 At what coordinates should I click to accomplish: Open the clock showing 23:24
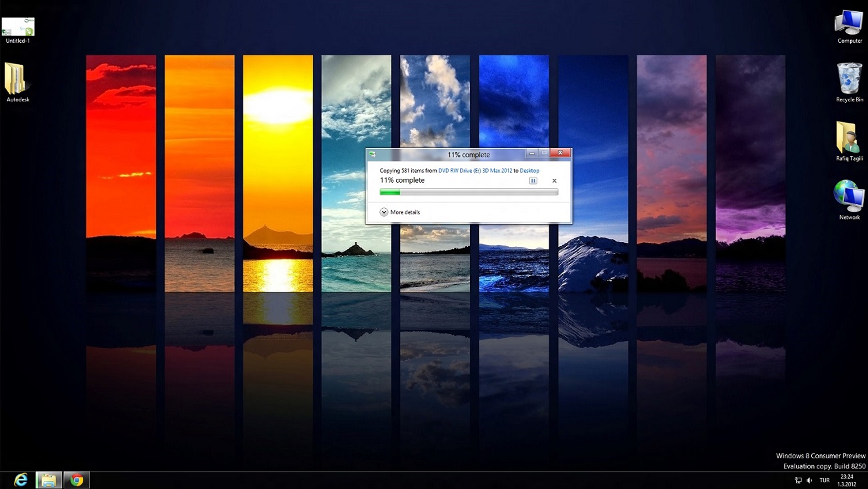[847, 480]
